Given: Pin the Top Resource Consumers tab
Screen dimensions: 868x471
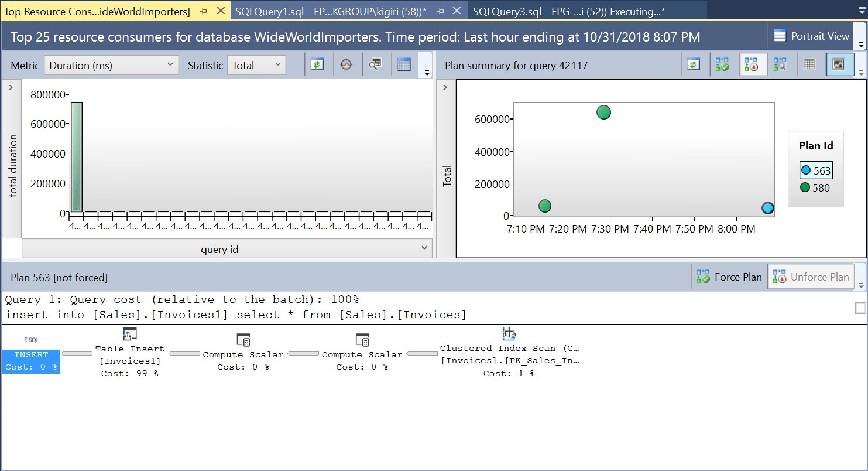Looking at the screenshot, I should pyautogui.click(x=204, y=11).
